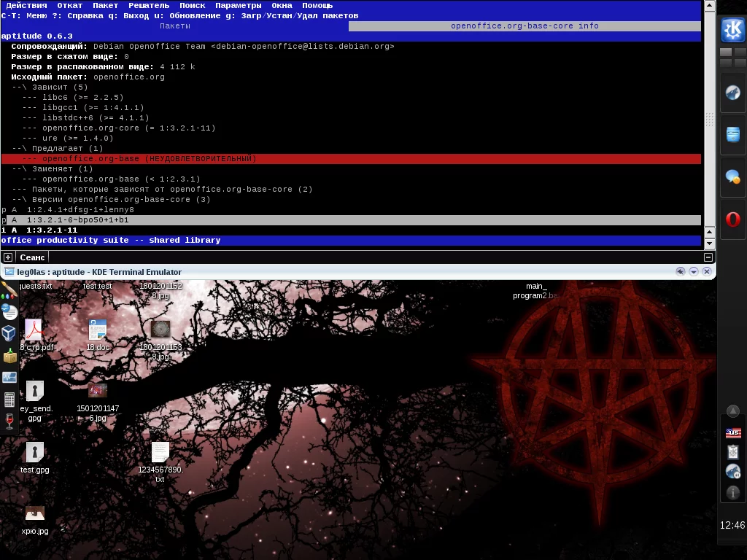Open the system monitor icon
This screenshot has height=560, width=747.
tap(9, 378)
